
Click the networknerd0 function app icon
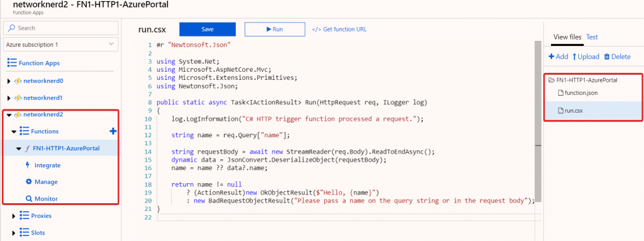(18, 81)
